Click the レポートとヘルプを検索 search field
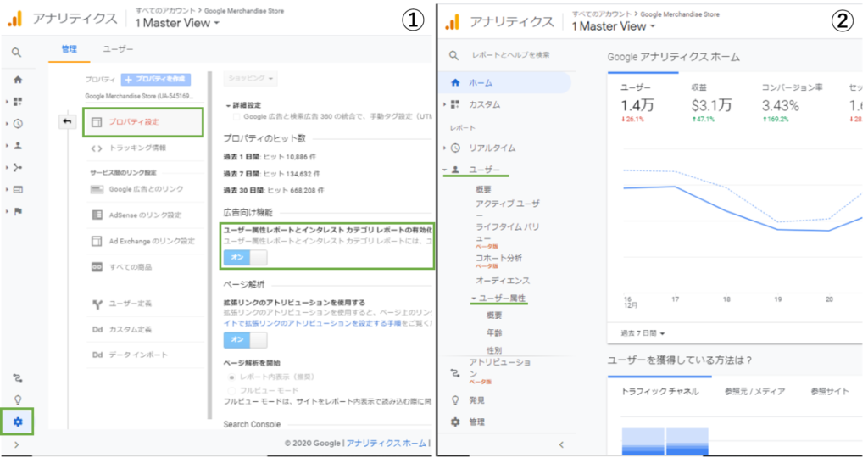 tap(510, 55)
